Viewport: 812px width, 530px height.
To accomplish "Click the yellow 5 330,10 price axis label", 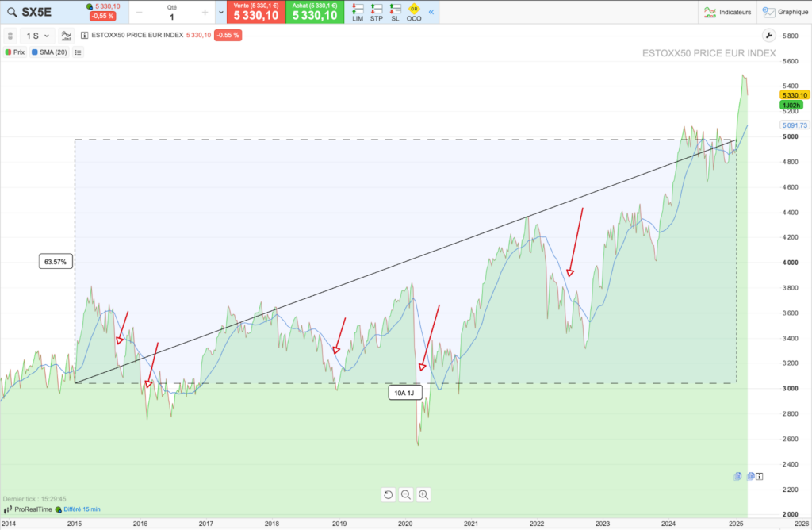I will click(795, 95).
